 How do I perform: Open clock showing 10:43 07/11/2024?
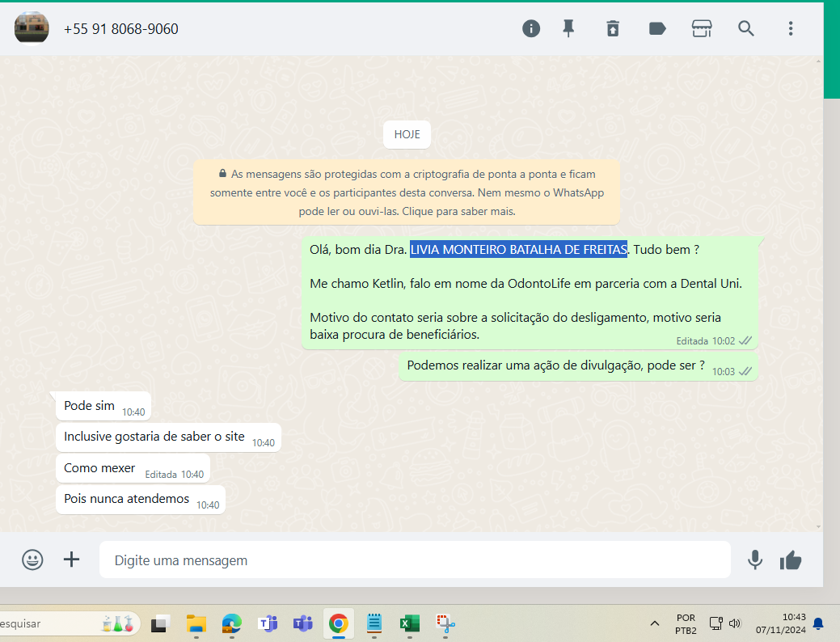[780, 623]
